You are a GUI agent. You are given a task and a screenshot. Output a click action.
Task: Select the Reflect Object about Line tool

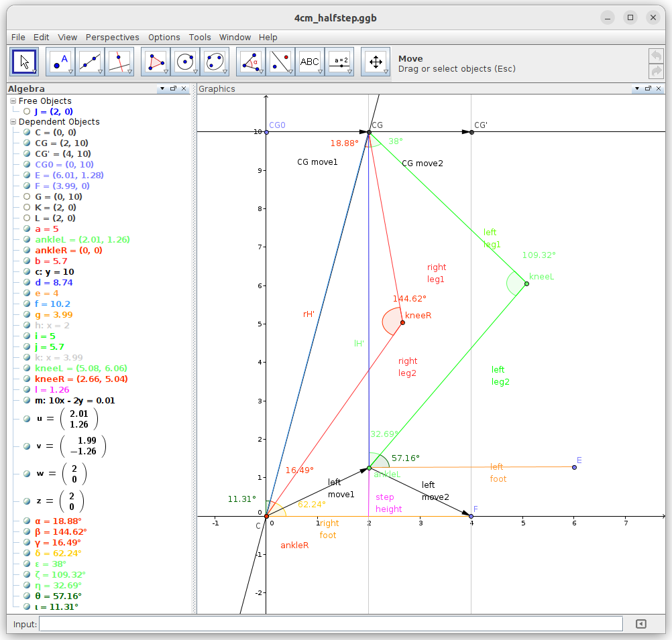tap(280, 62)
